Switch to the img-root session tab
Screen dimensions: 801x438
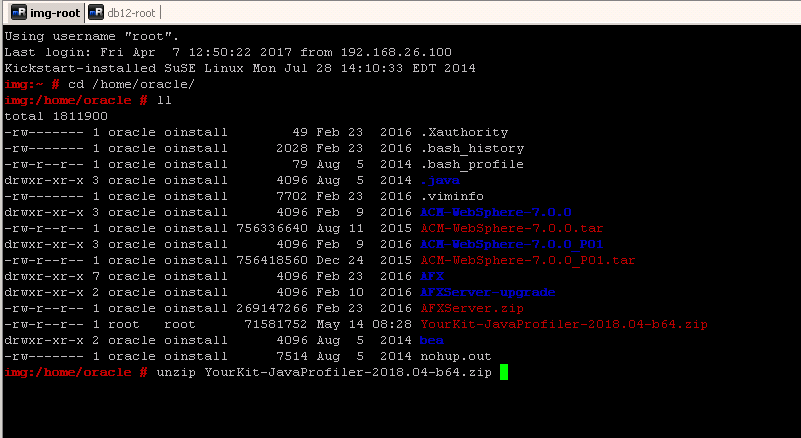(50, 12)
